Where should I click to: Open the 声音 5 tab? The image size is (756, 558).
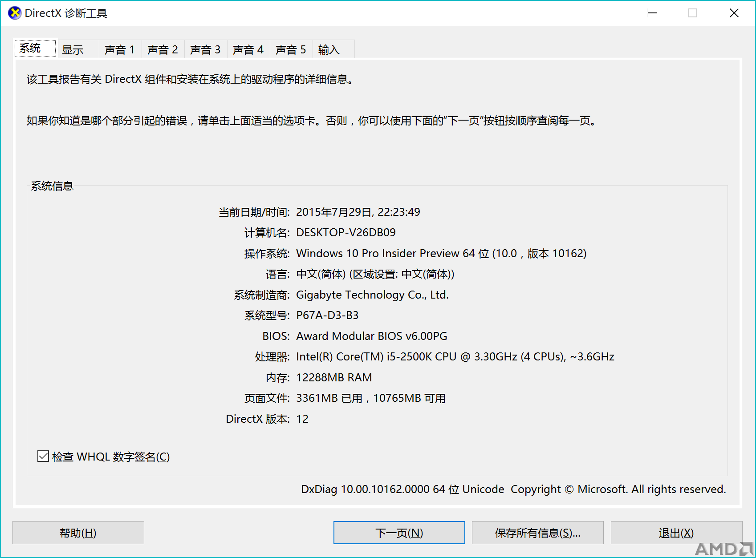tap(291, 49)
